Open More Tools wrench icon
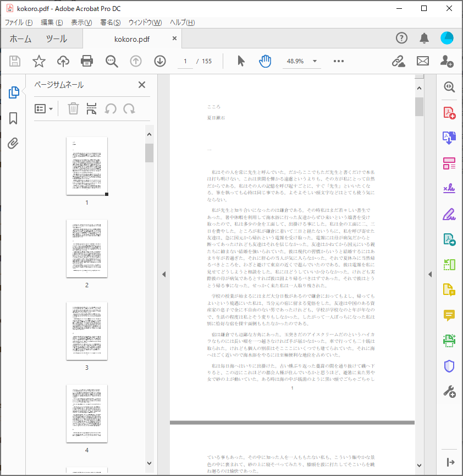 (449, 392)
